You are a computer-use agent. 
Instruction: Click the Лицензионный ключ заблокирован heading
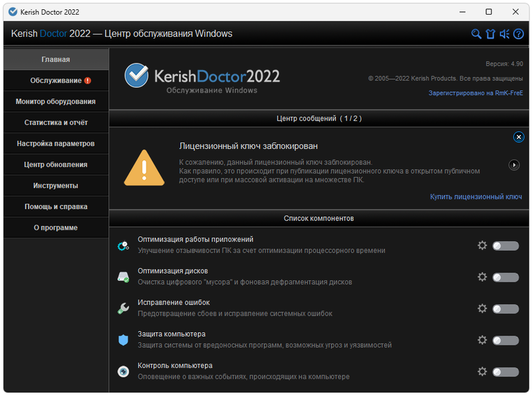coord(248,146)
